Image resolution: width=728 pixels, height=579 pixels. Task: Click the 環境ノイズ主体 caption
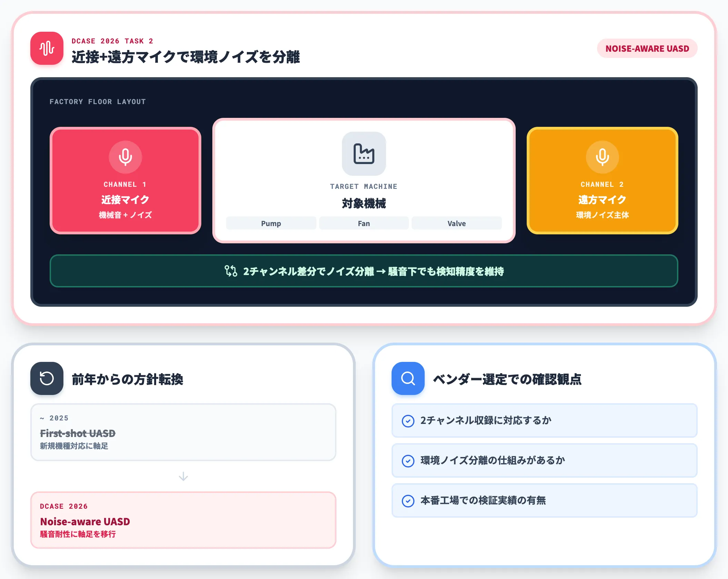[602, 215]
